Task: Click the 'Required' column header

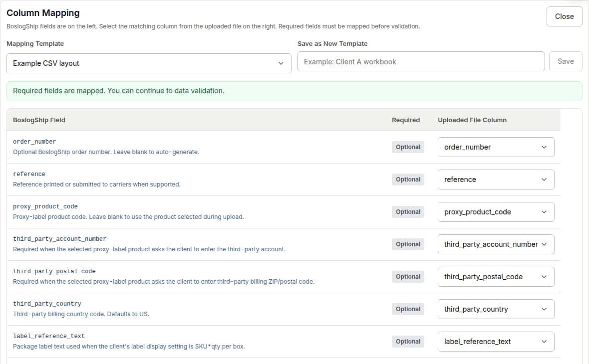Action: tap(406, 120)
